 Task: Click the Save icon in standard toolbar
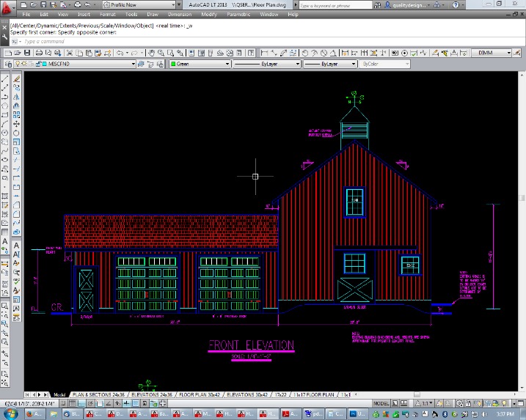[28, 54]
